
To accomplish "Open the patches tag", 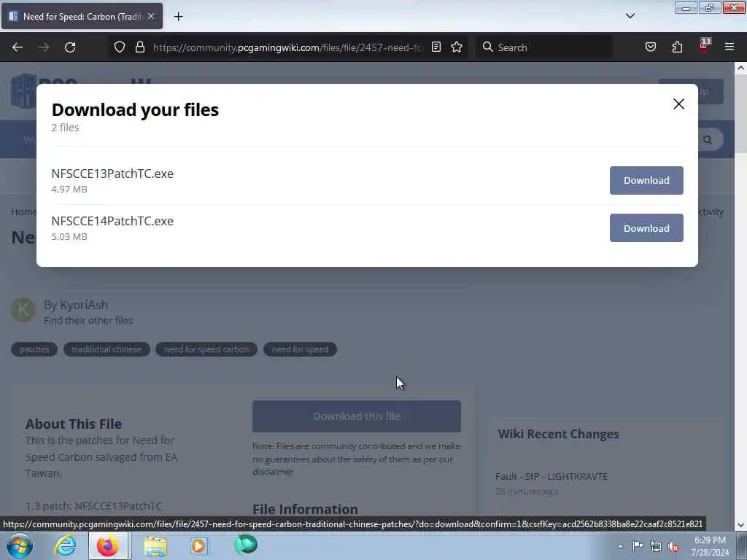I will 34,349.
